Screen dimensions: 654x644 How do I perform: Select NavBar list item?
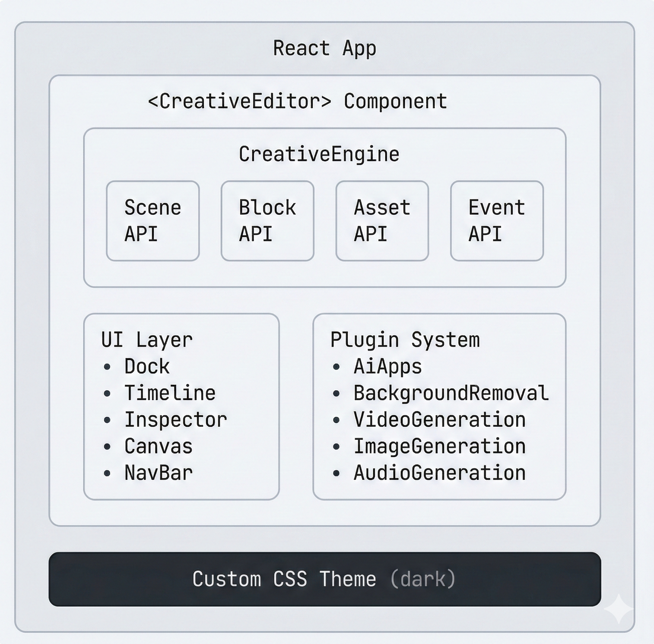(x=158, y=473)
